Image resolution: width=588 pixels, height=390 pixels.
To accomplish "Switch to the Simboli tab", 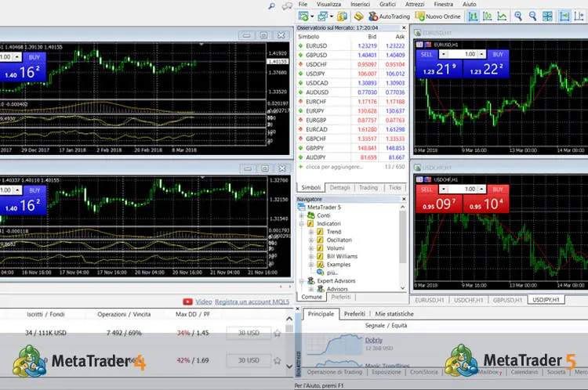I will 311,187.
